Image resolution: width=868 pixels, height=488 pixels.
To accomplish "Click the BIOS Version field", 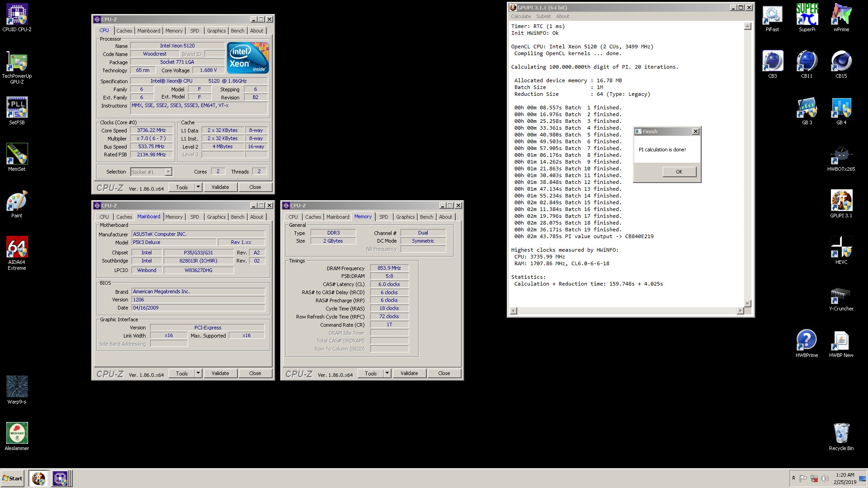I will [x=198, y=300].
